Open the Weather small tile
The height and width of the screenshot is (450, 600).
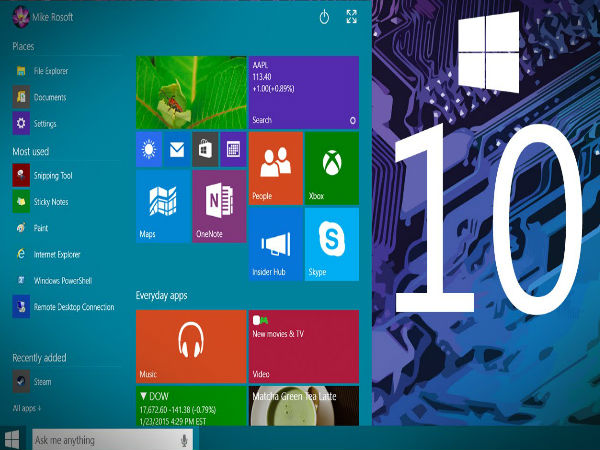(x=149, y=150)
